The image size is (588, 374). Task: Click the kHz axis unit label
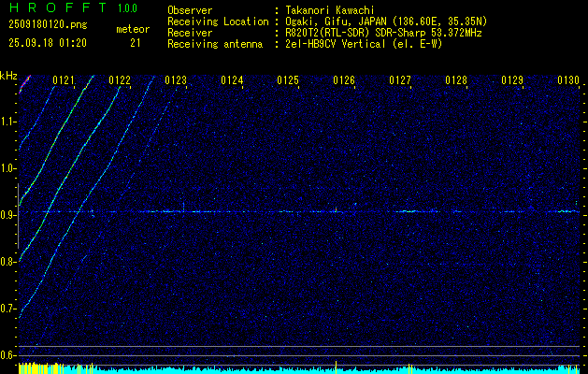[x=8, y=76]
